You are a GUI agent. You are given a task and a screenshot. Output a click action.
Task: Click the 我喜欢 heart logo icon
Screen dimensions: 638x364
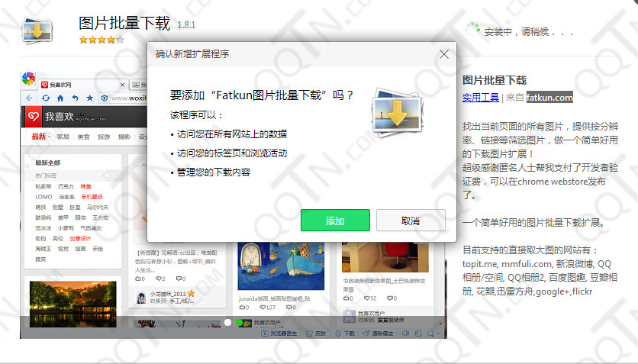pos(33,117)
